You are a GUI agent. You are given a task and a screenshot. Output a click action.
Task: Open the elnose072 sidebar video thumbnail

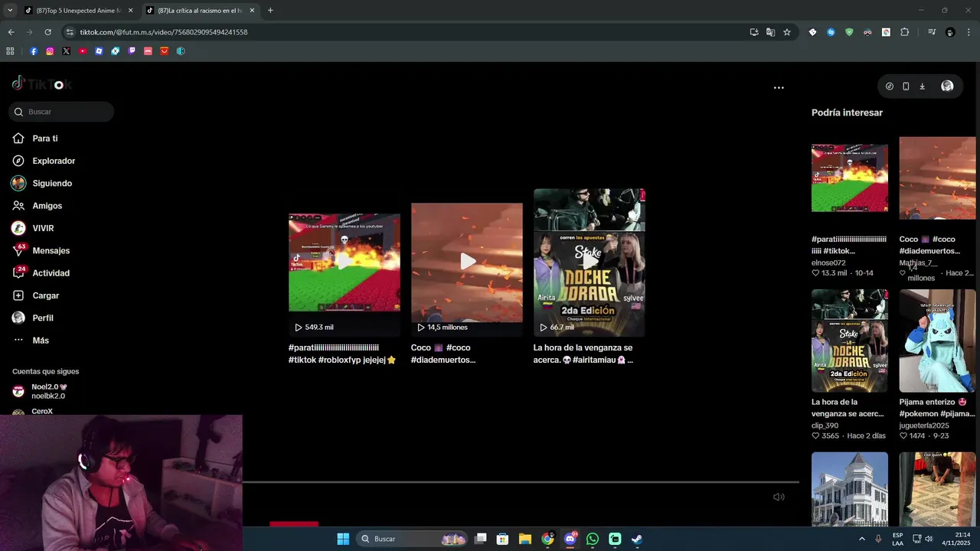[x=850, y=178]
